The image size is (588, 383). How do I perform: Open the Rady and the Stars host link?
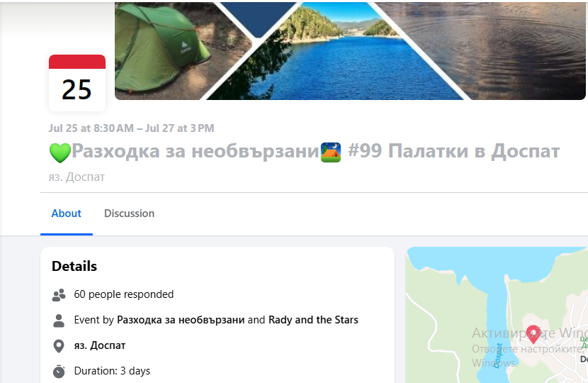pyautogui.click(x=313, y=320)
